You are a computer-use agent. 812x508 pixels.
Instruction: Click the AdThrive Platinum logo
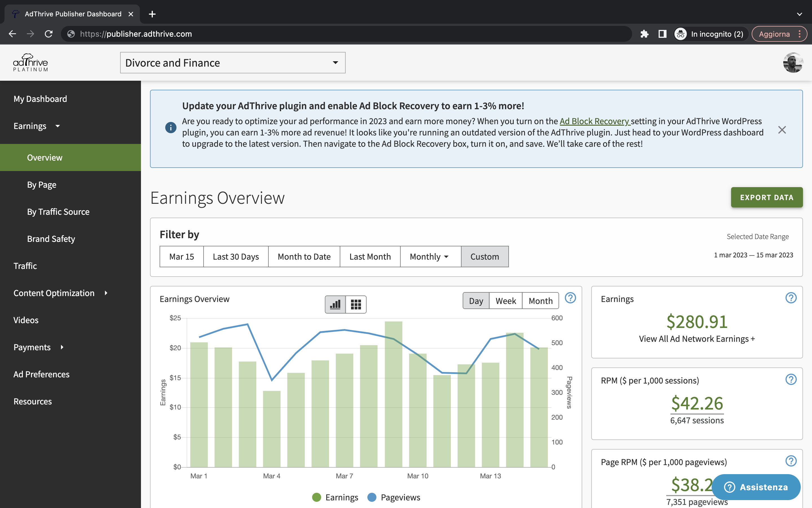tap(30, 62)
